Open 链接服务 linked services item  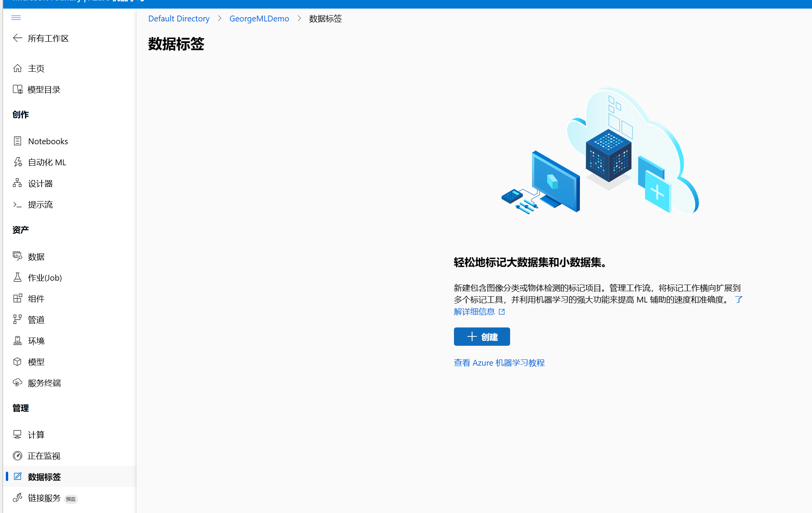pyautogui.click(x=44, y=498)
